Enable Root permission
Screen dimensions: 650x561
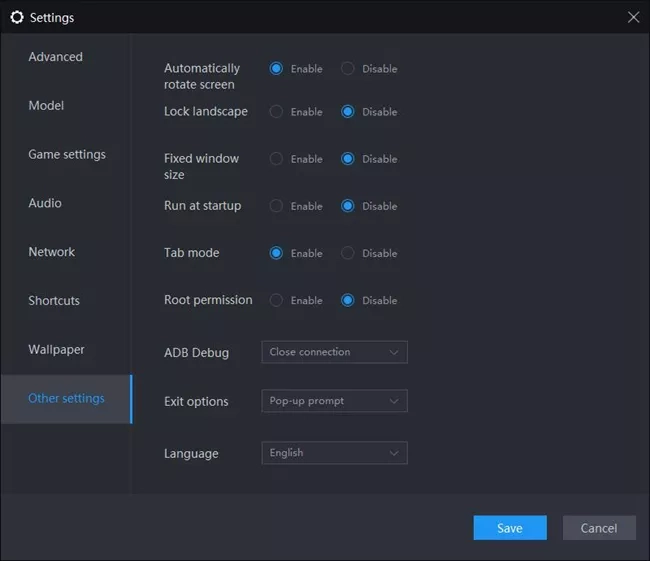point(277,300)
